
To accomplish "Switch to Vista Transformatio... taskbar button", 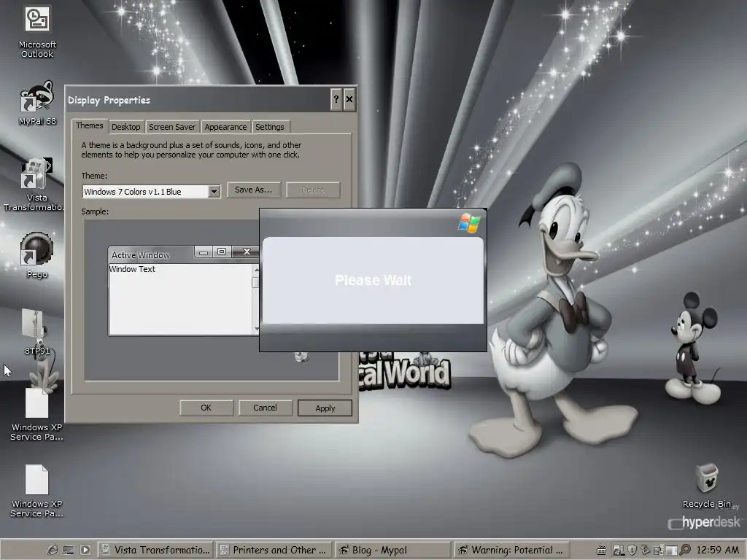I will click(x=156, y=550).
